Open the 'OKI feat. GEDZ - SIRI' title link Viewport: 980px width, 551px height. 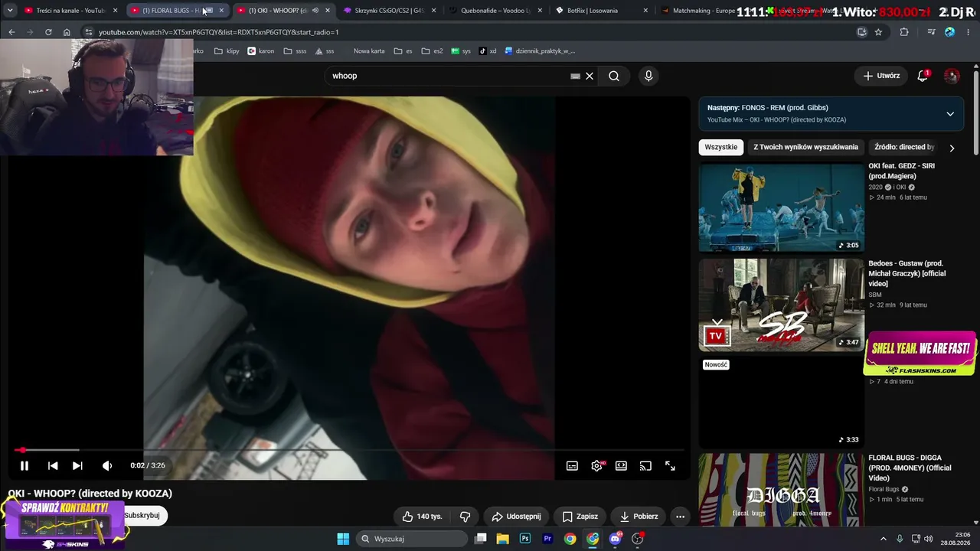point(901,171)
